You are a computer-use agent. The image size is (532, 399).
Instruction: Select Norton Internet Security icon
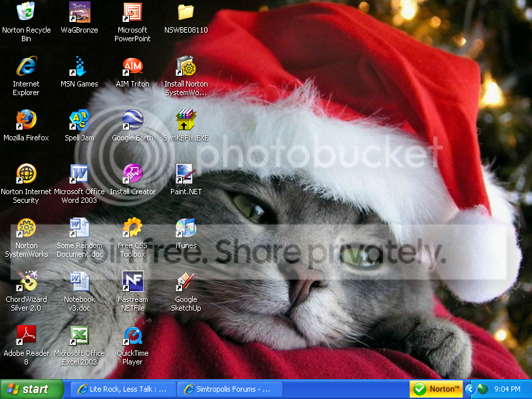[x=26, y=174]
